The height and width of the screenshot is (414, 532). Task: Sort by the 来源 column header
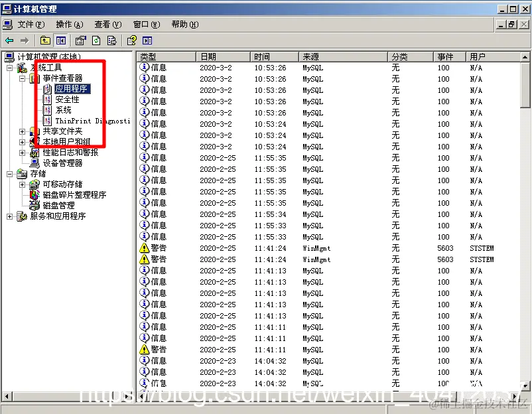click(x=343, y=56)
